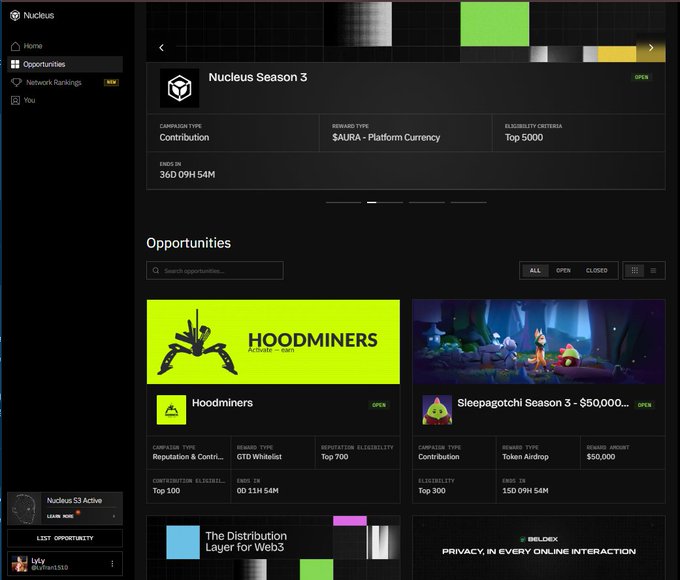Image resolution: width=680 pixels, height=580 pixels.
Task: Select the fourth carousel indicator
Action: [x=468, y=202]
